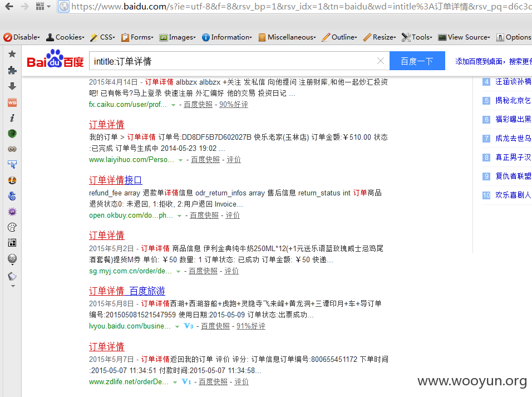Open the Cookies toolbar menu

(x=65, y=37)
